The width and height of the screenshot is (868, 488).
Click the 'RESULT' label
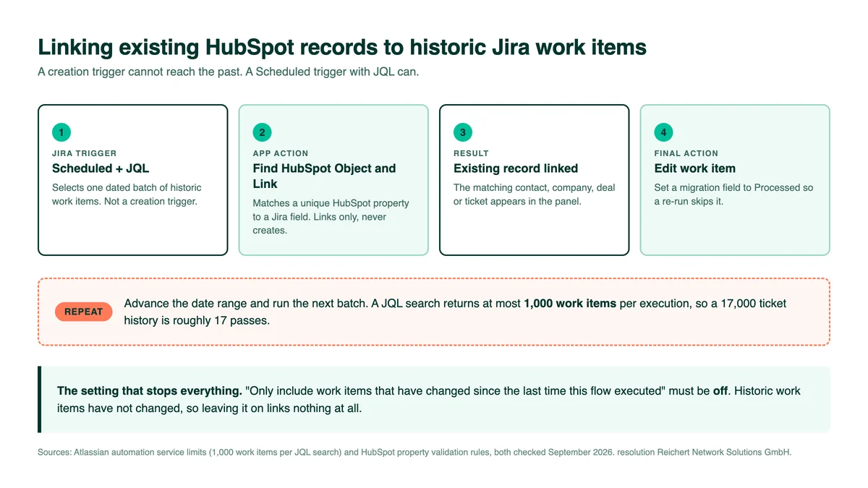point(471,153)
